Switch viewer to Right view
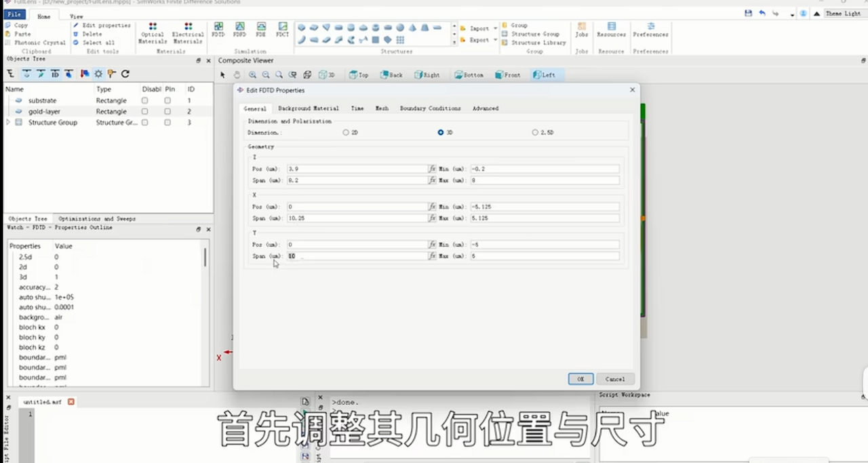This screenshot has height=463, width=868. [x=427, y=75]
